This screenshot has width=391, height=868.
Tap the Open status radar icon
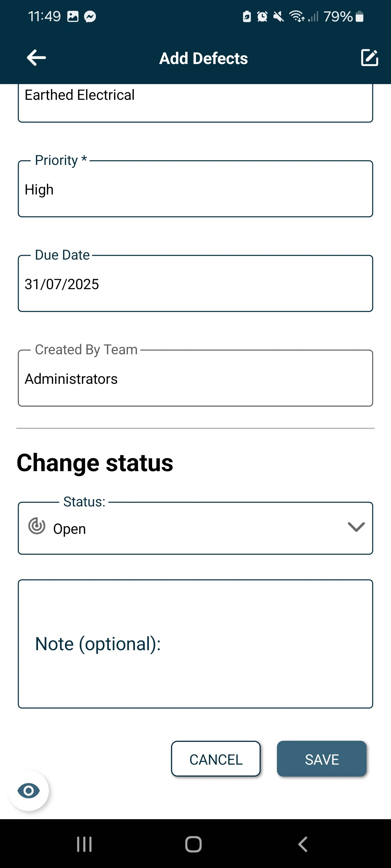point(37,526)
